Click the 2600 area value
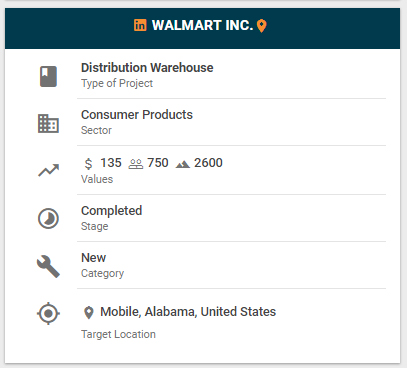 tap(208, 163)
